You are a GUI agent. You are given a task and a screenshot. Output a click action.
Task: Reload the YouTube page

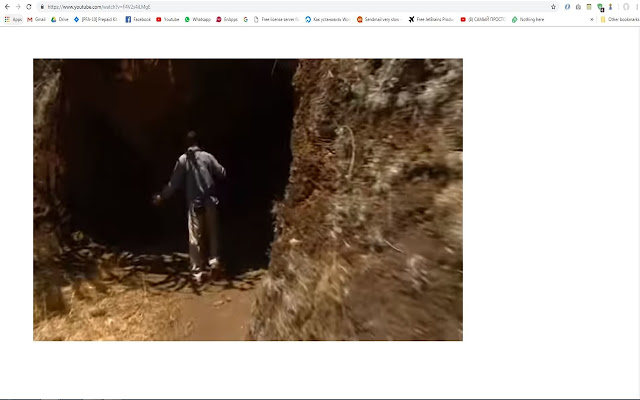coord(29,7)
